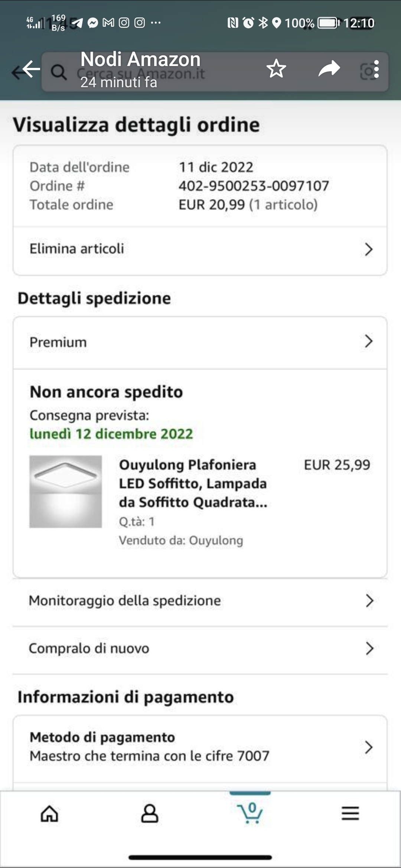Open the hamburger menu
The image size is (401, 868).
pyautogui.click(x=350, y=814)
